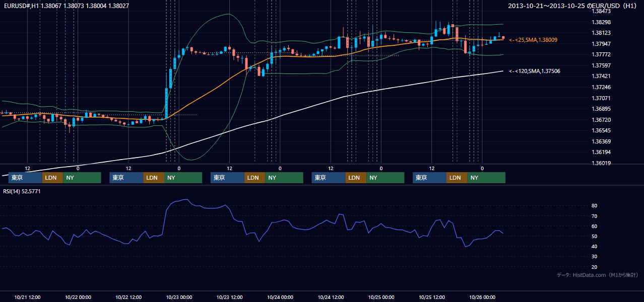Viewport: 644px width, 302px height.
Task: Click the 25 SMA label reading 1.38009
Action: [x=533, y=39]
